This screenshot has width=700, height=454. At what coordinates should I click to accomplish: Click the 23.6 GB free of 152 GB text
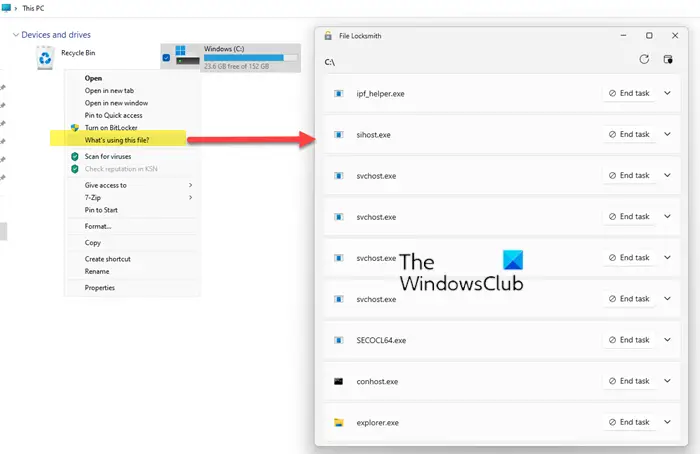[237, 66]
